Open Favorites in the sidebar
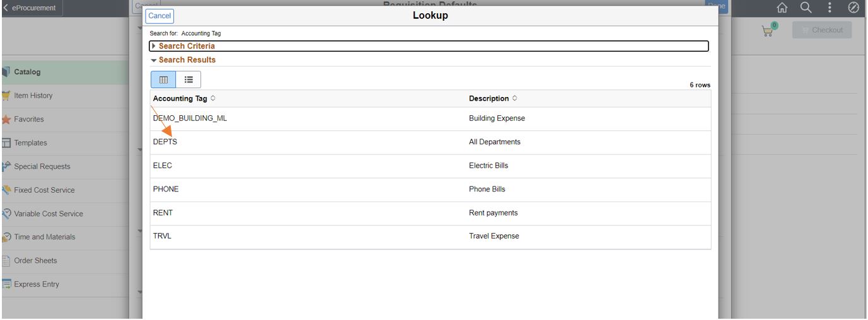The width and height of the screenshot is (868, 320). point(64,120)
